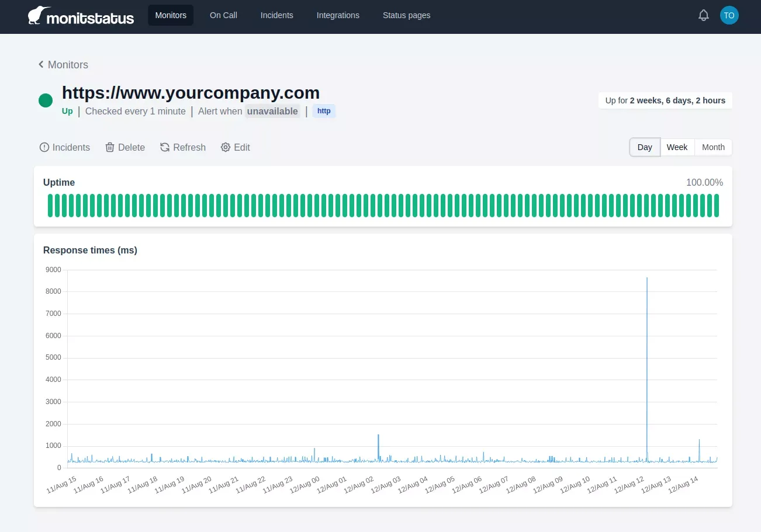This screenshot has width=761, height=532.
Task: Click the Edit gear icon
Action: tap(226, 147)
